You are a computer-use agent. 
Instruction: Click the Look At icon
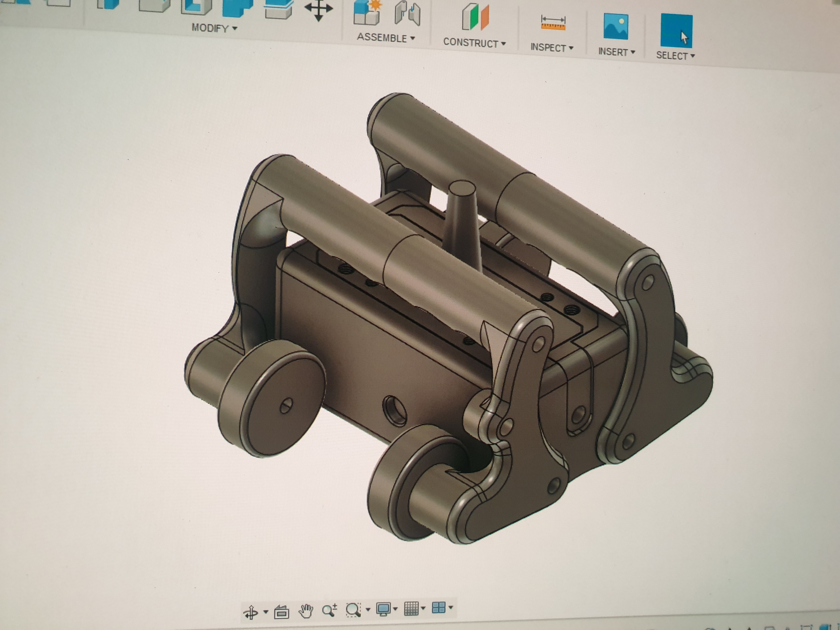point(281,612)
